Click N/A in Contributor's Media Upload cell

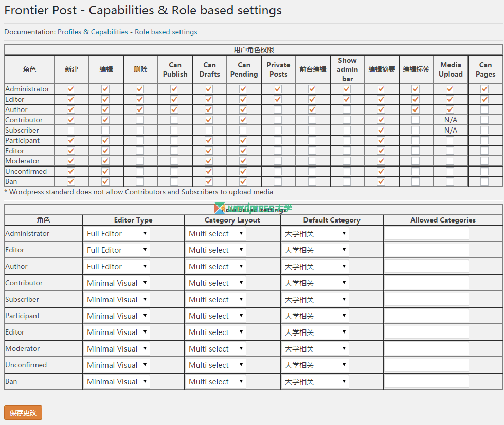(x=451, y=120)
